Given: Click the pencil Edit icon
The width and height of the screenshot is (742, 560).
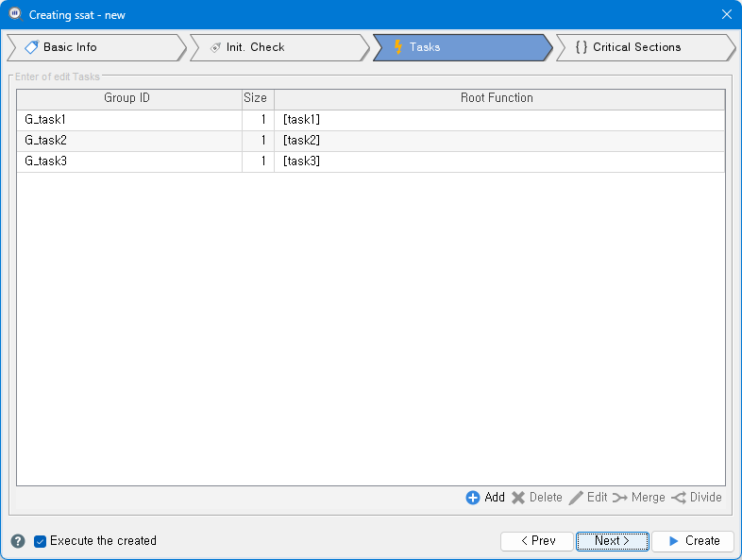Looking at the screenshot, I should click(576, 498).
